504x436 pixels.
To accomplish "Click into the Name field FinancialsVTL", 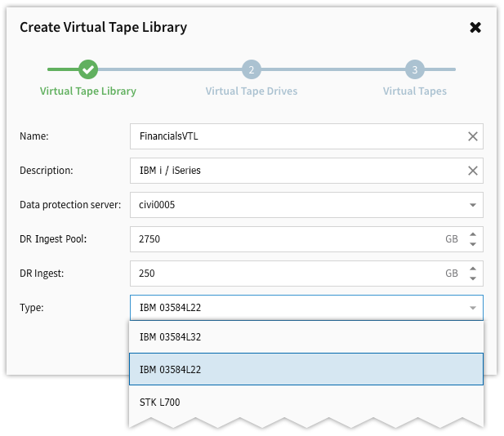I will pyautogui.click(x=294, y=136).
